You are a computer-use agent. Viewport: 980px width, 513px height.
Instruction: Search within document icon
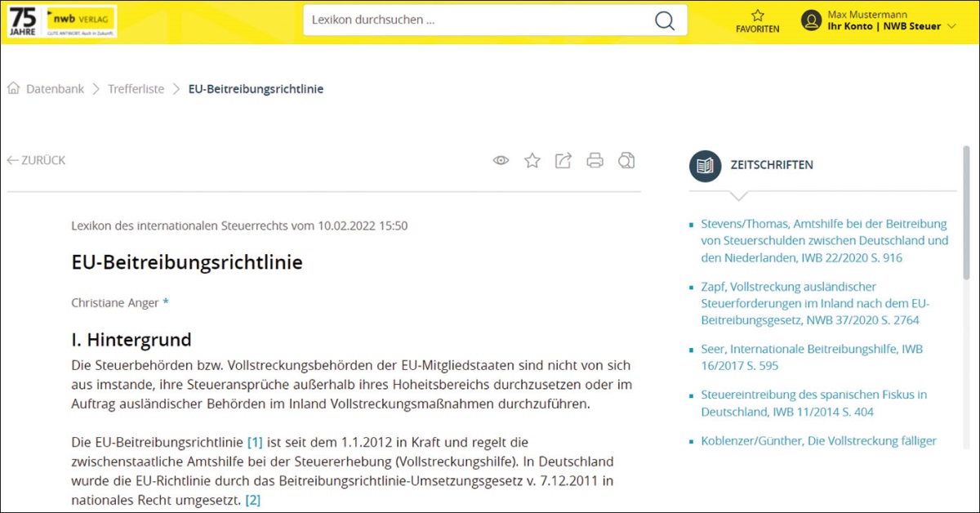pyautogui.click(x=626, y=160)
